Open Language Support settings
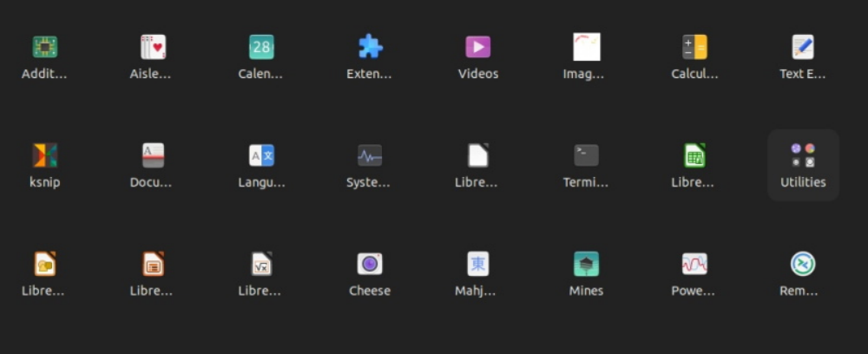Screen dimensions: 868x354 tap(261, 155)
